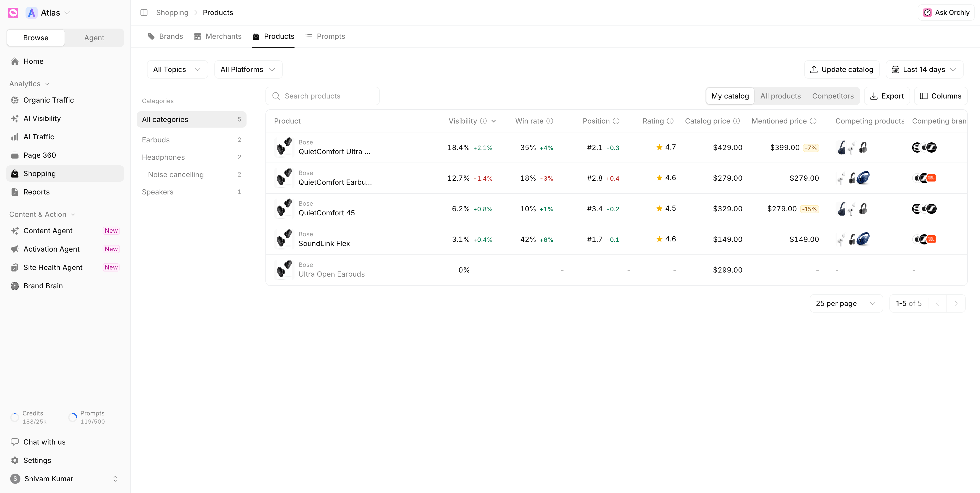The width and height of the screenshot is (980, 493).
Task: Switch to Browse mode toggle
Action: (36, 38)
